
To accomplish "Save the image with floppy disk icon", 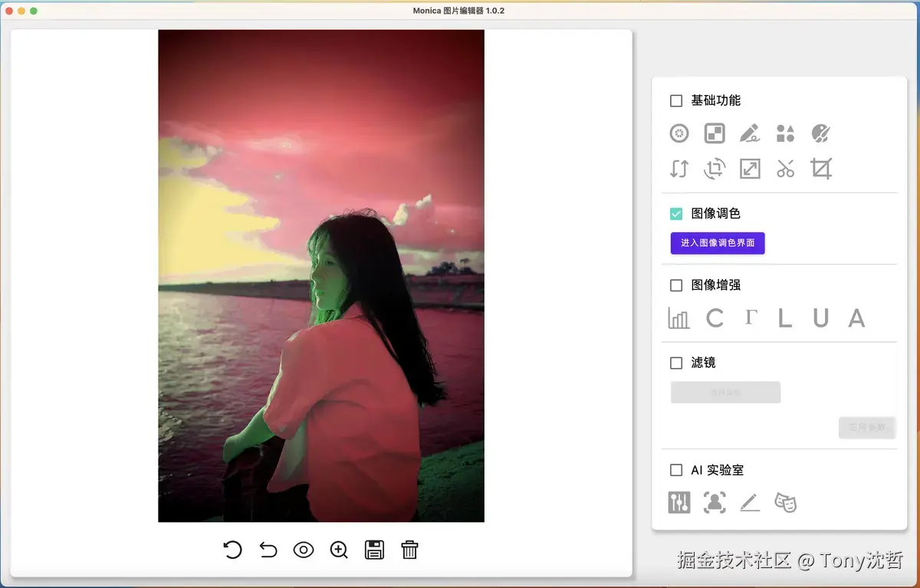I will pyautogui.click(x=374, y=550).
